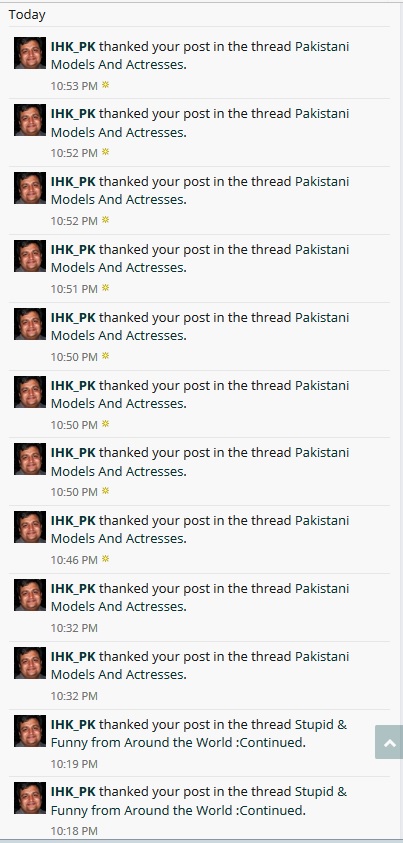Click the scroll-to-top arrow button
Image resolution: width=403 pixels, height=843 pixels.
pyautogui.click(x=390, y=742)
